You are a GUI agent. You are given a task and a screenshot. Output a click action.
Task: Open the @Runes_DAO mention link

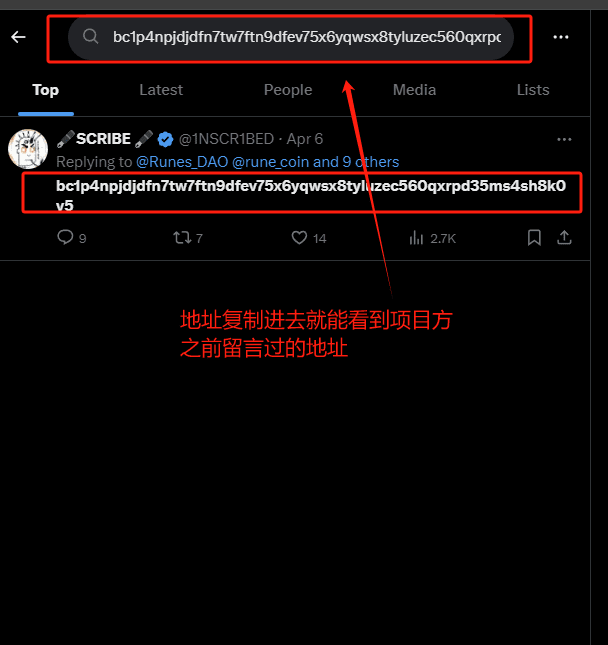(182, 162)
